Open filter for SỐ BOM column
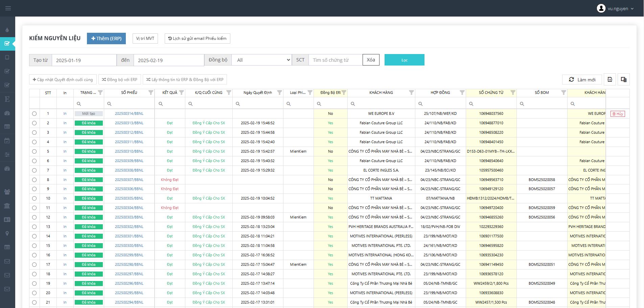 click(563, 93)
